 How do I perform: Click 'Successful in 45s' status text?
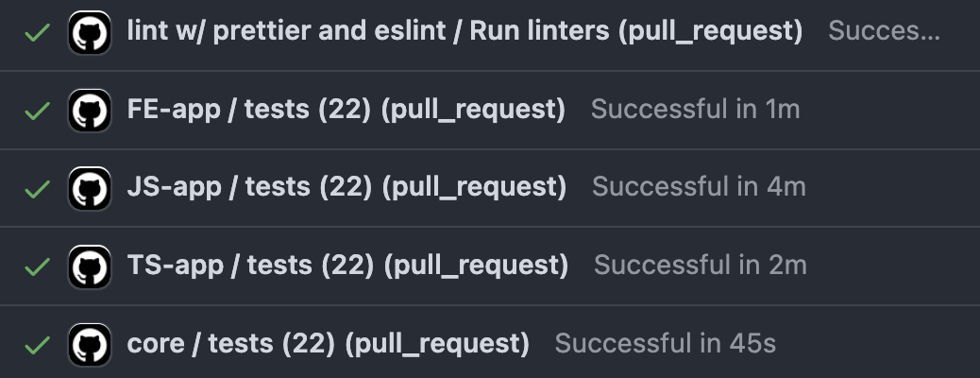(665, 343)
